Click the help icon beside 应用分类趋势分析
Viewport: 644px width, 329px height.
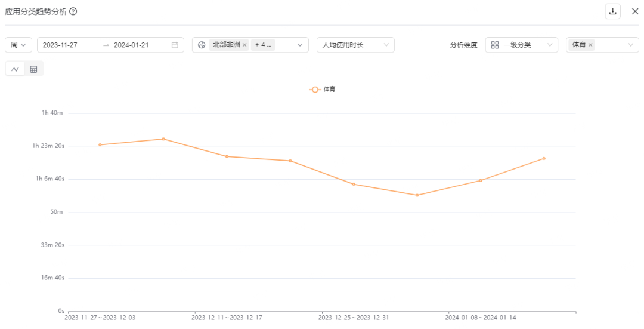[73, 11]
